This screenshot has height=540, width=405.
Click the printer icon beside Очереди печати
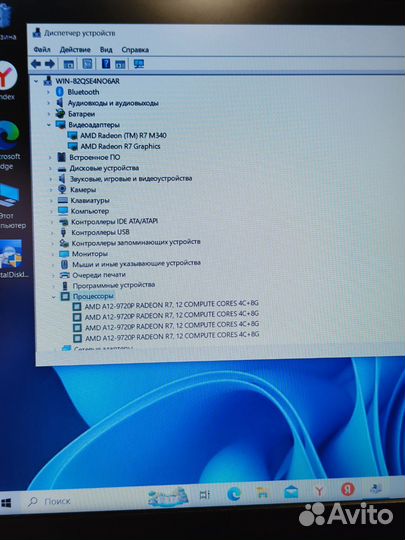pyautogui.click(x=65, y=275)
